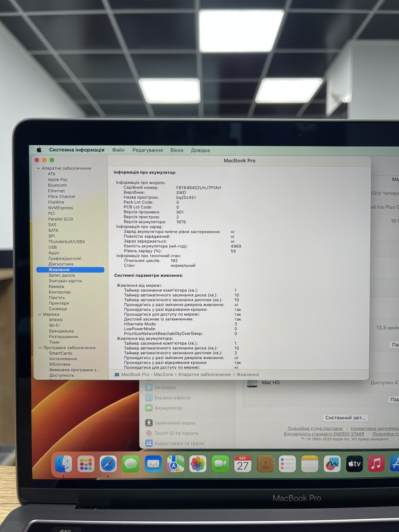Click Акумулятор battery icon in System Settings
This screenshot has height=532, width=399.
pos(149,408)
